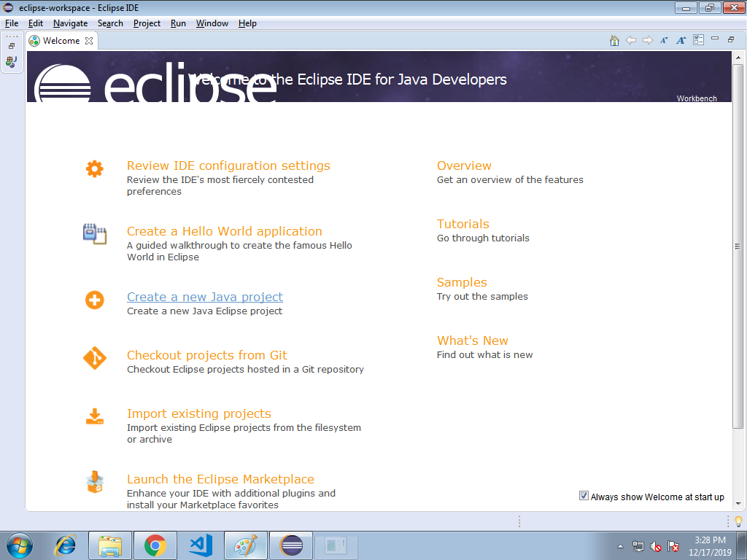Open the Samples link
This screenshot has width=747, height=560.
tap(462, 282)
